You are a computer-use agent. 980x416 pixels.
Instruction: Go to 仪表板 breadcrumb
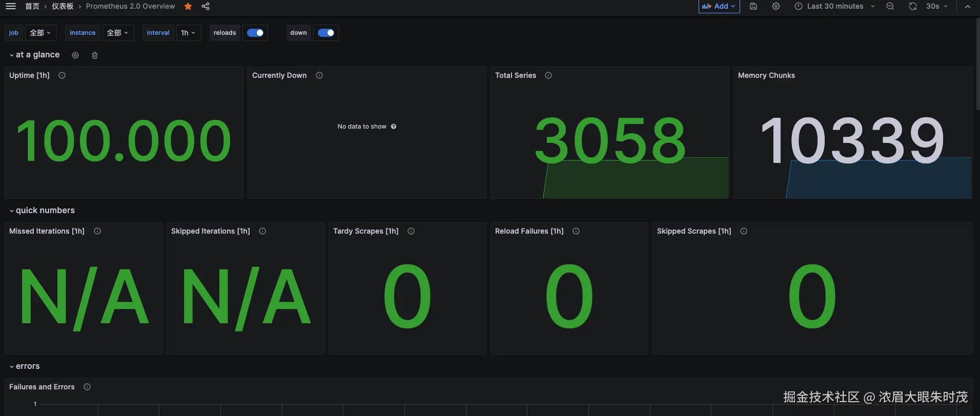click(63, 6)
